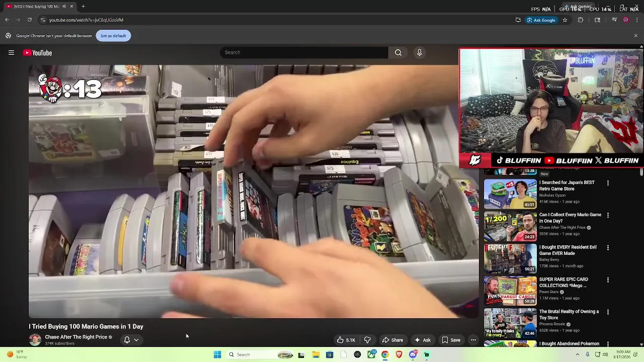
Task: View site information icon in address bar
Action: point(43,20)
